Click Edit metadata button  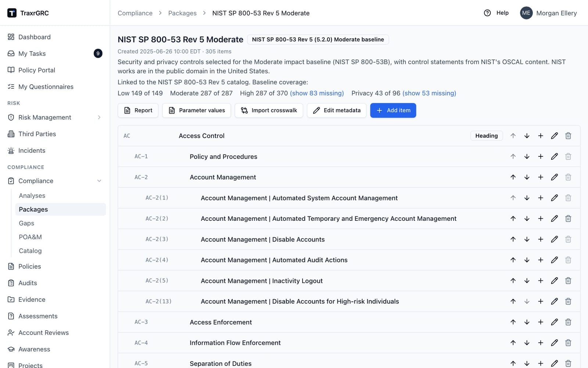[x=337, y=110]
